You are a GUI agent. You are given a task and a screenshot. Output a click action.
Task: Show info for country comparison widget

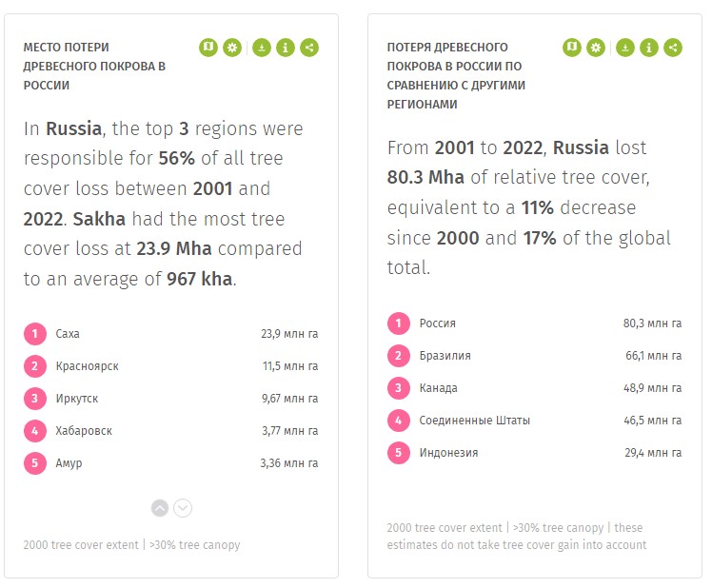[648, 48]
